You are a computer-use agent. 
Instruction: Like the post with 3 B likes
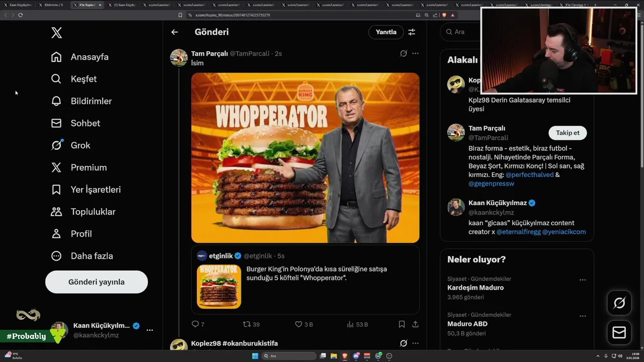[x=298, y=324]
